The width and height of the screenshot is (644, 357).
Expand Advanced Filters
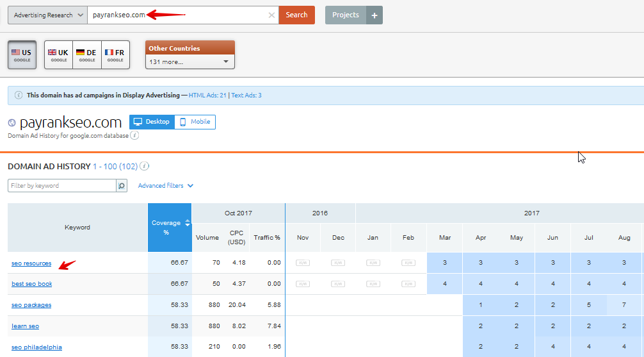[x=166, y=185]
